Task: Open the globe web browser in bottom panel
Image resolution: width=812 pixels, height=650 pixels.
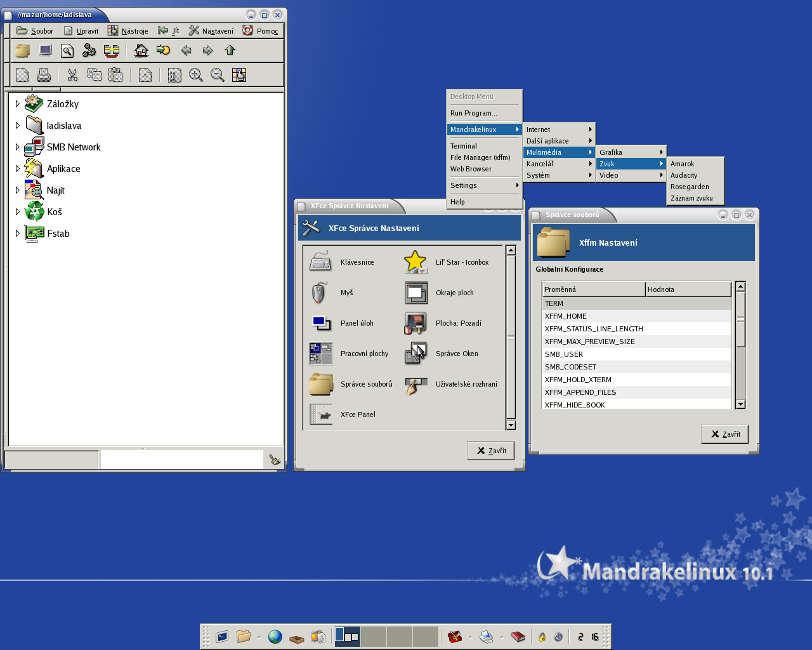Action: point(275,637)
